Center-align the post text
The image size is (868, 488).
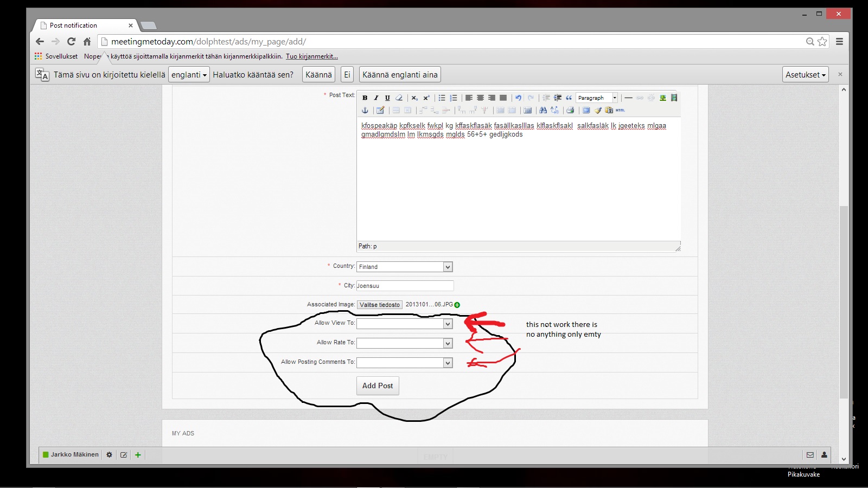pyautogui.click(x=480, y=98)
